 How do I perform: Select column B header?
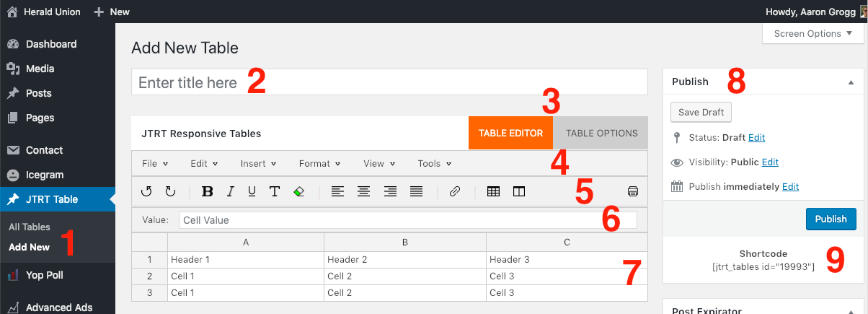click(405, 242)
